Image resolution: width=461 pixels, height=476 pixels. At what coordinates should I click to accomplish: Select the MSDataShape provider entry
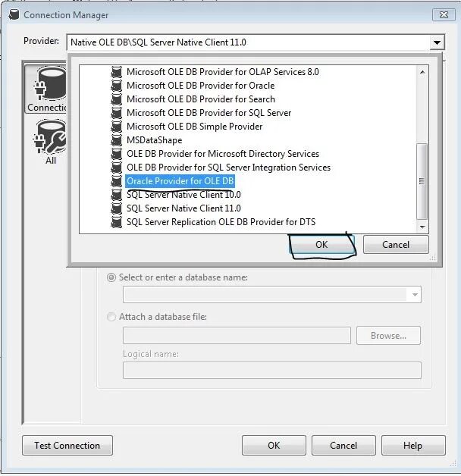point(154,140)
